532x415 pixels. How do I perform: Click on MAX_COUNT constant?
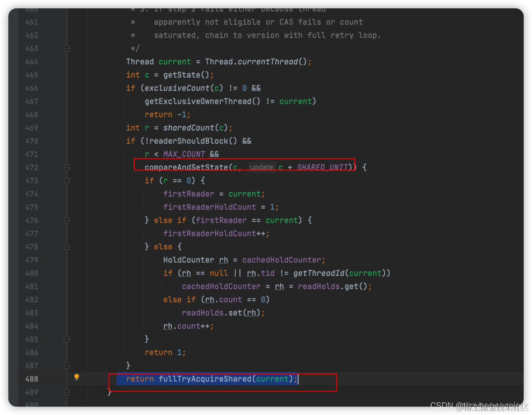pos(184,154)
